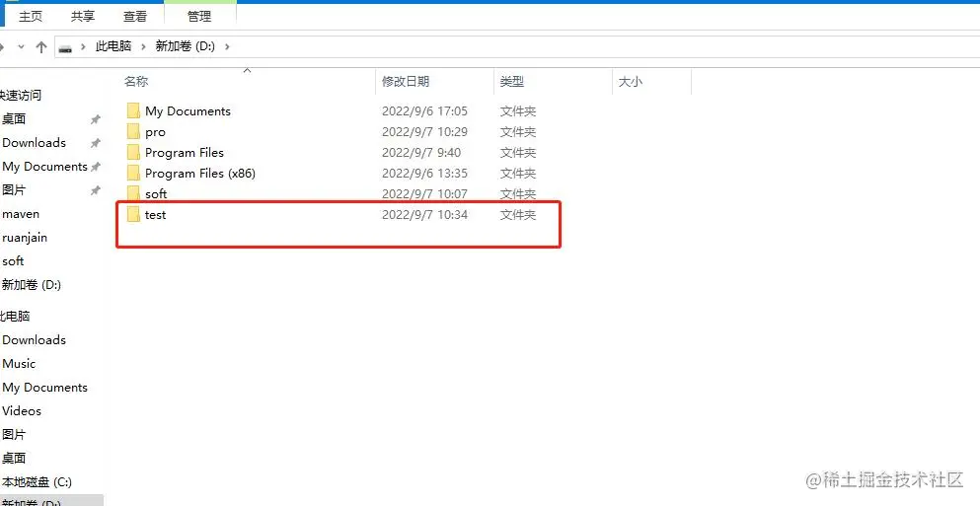980x506 pixels.
Task: Sort by 名称 column header
Action: [136, 81]
